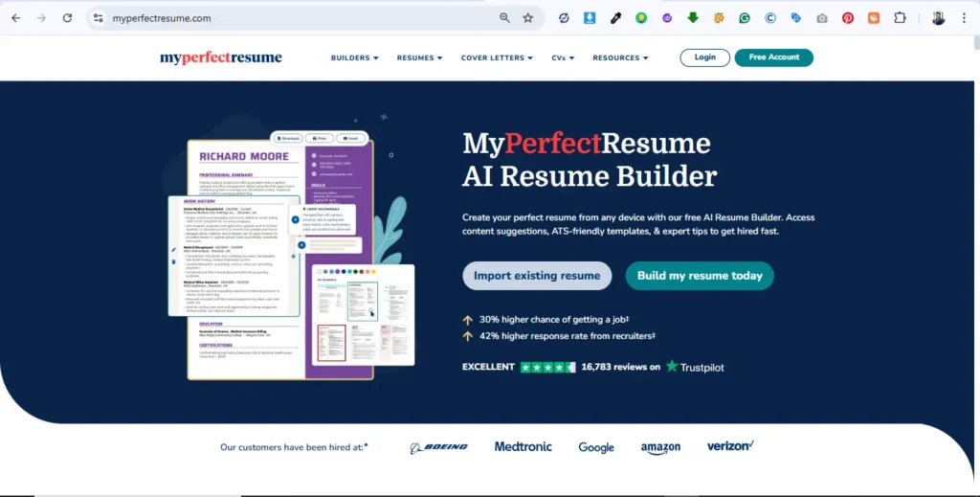This screenshot has width=980, height=497.
Task: Click the amazon logo
Action: click(x=660, y=447)
